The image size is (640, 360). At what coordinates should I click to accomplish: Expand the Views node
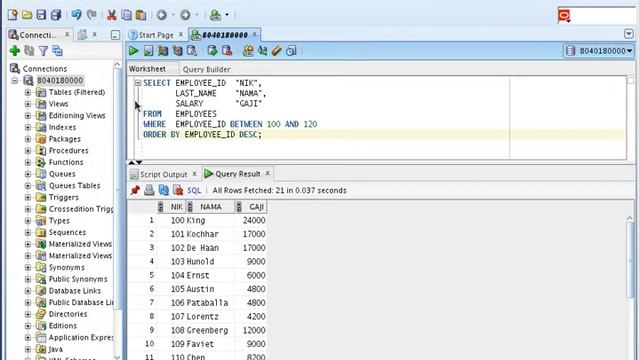(28, 104)
